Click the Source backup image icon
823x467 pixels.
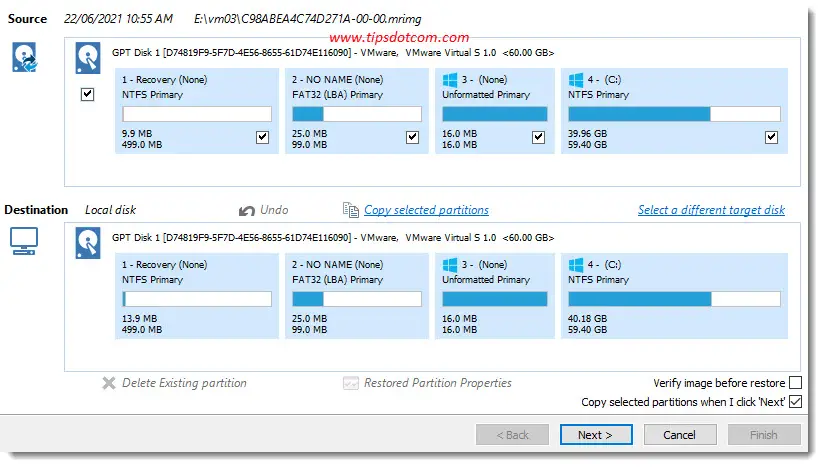[24, 57]
